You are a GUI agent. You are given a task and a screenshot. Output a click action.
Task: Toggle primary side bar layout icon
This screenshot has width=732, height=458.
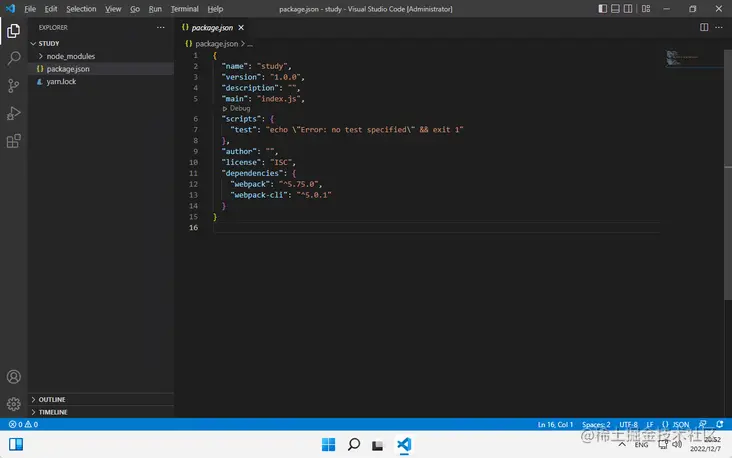pos(603,8)
